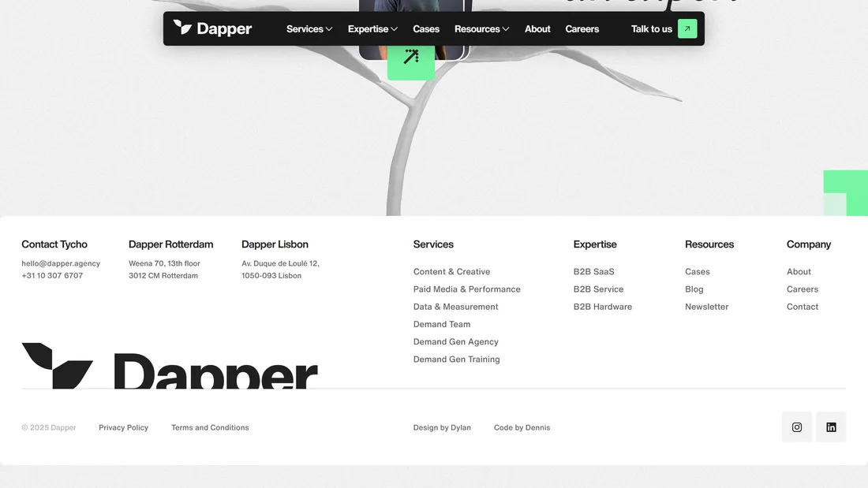Email hello@dapper.agency link
868x488 pixels.
[x=61, y=263]
